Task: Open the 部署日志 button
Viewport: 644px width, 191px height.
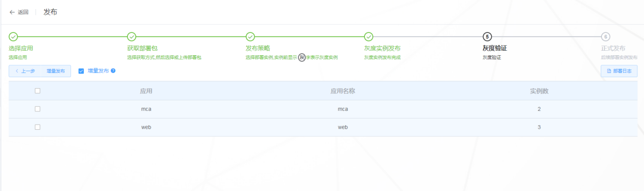Action: [619, 71]
